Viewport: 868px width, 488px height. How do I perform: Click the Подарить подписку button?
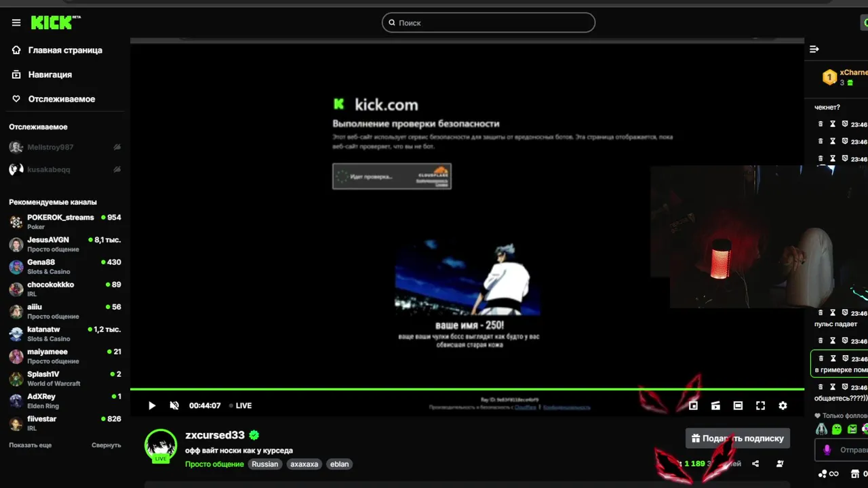738,439
